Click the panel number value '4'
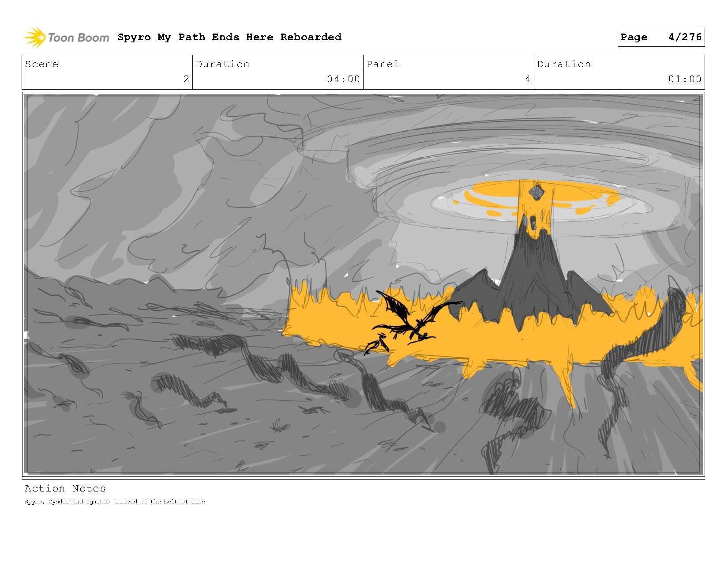This screenshot has height=563, width=728. pyautogui.click(x=528, y=79)
